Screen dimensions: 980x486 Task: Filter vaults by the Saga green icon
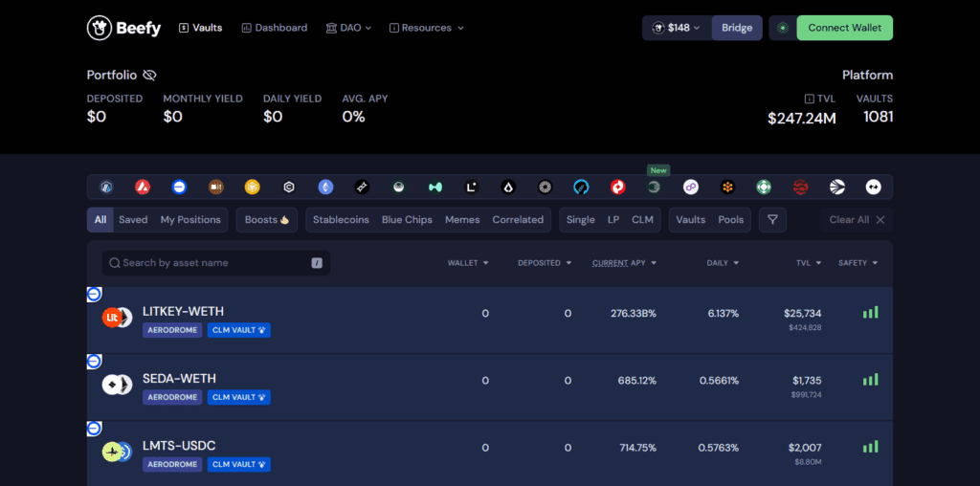click(764, 187)
